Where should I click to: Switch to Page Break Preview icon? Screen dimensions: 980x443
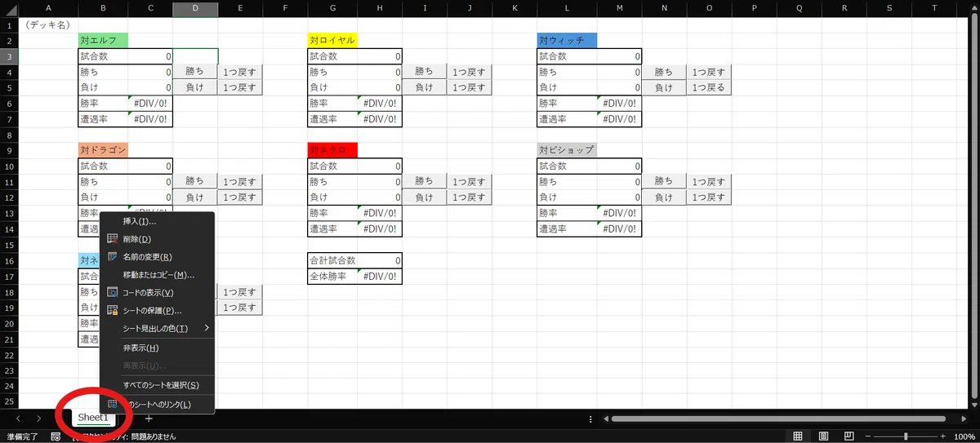coord(849,436)
